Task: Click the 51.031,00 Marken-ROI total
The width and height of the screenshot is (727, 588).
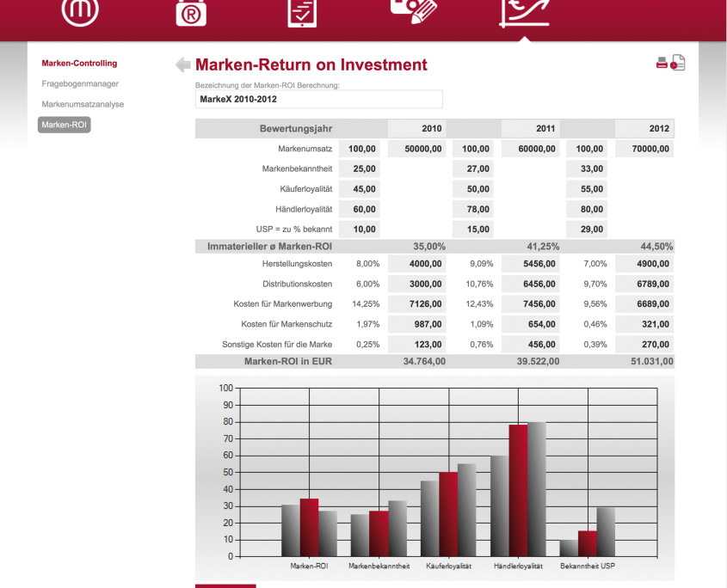Action: coord(652,361)
